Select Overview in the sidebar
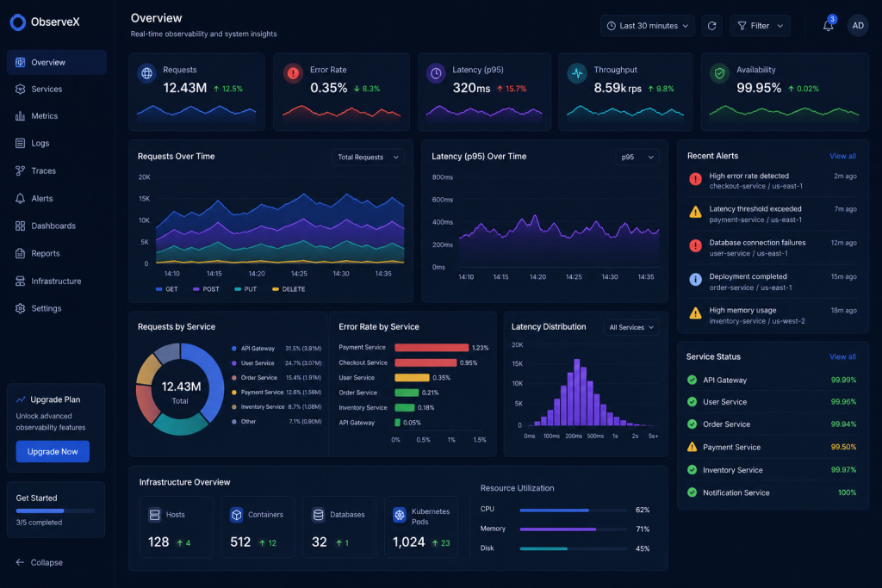 (x=56, y=62)
